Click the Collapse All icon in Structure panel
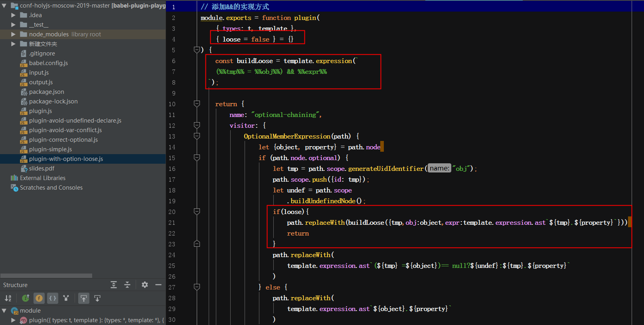 point(127,285)
